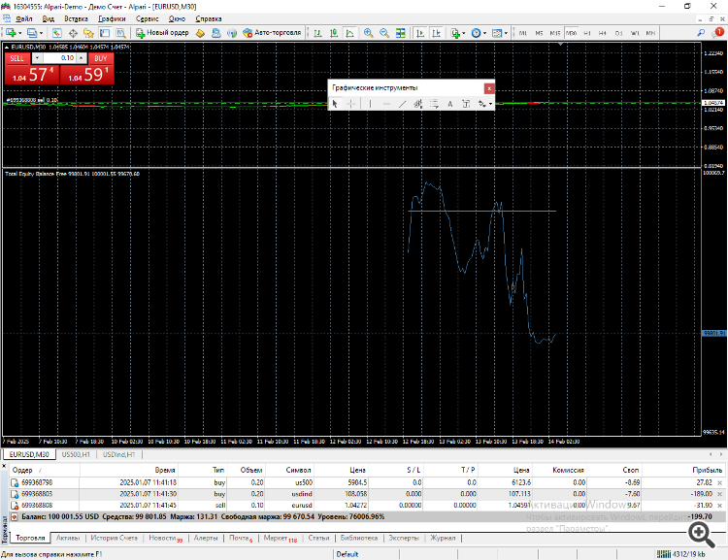Select the text label tool

[466, 104]
